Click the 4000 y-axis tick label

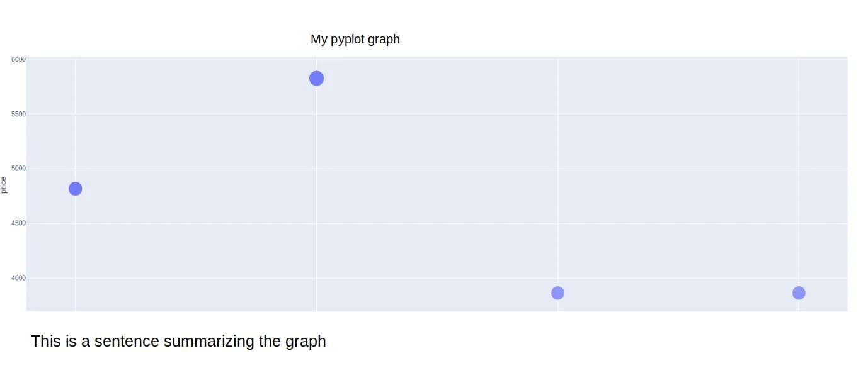pos(18,278)
